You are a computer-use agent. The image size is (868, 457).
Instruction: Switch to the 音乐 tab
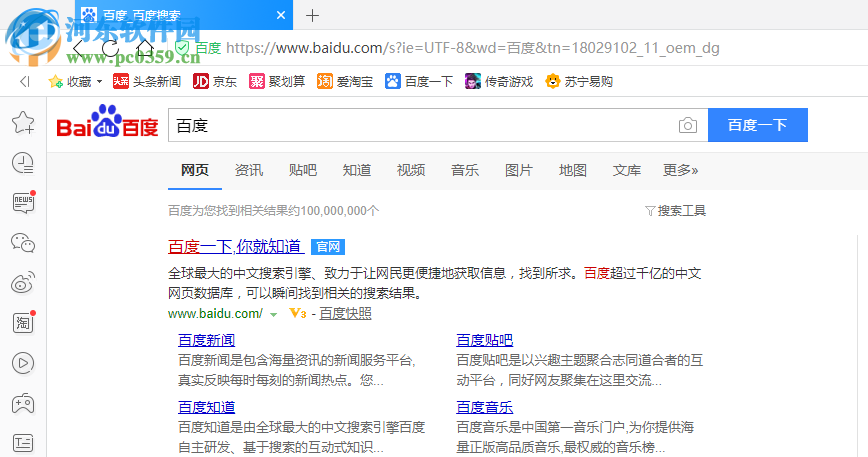(x=464, y=170)
